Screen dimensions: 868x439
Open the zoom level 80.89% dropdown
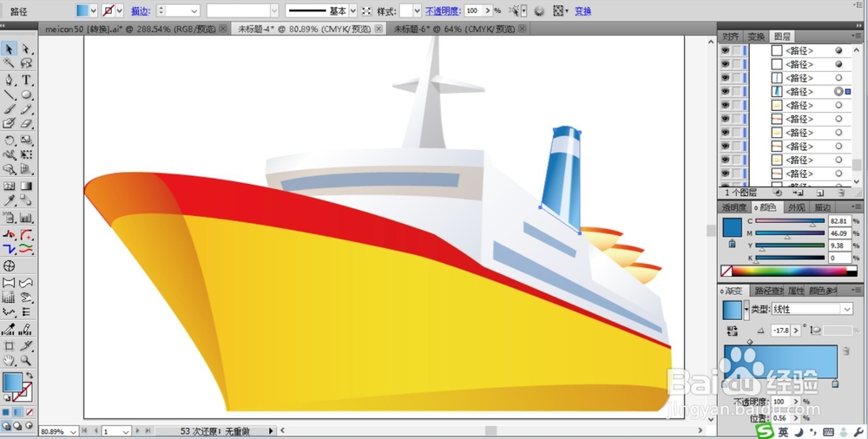(x=73, y=431)
